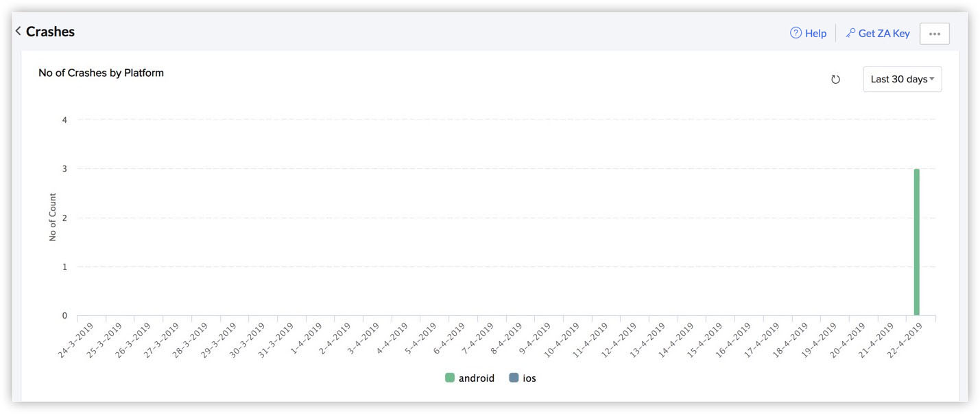Toggle ios series in chart legend
This screenshot has height=414, width=980.
[529, 378]
